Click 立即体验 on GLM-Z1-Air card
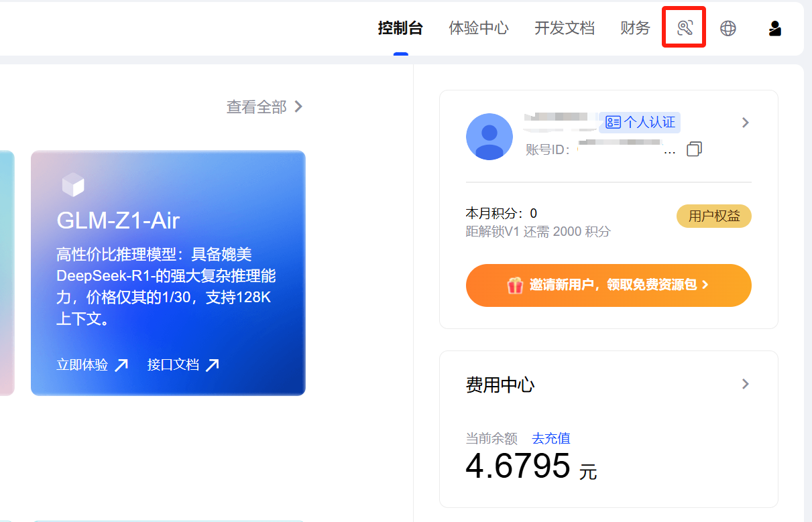Viewport: 812px width, 522px height. pos(82,365)
